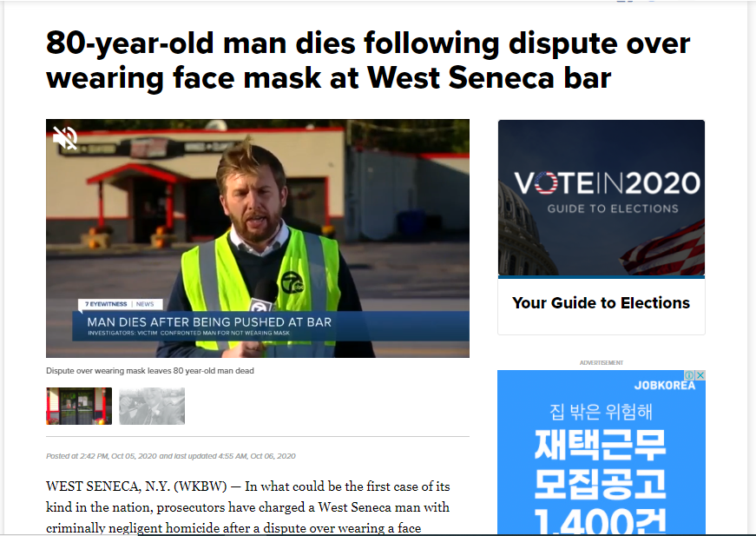
Task: Click the article headline about West Seneca bar
Action: pyautogui.click(x=368, y=60)
